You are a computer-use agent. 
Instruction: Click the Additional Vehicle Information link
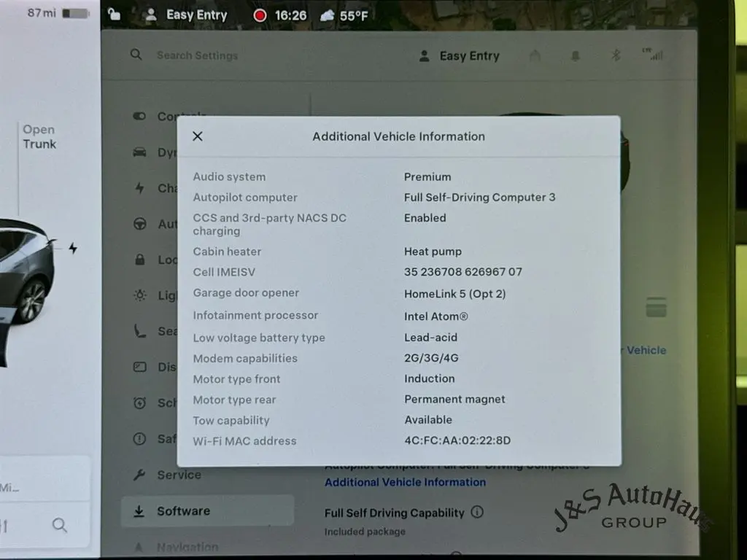[x=405, y=482]
